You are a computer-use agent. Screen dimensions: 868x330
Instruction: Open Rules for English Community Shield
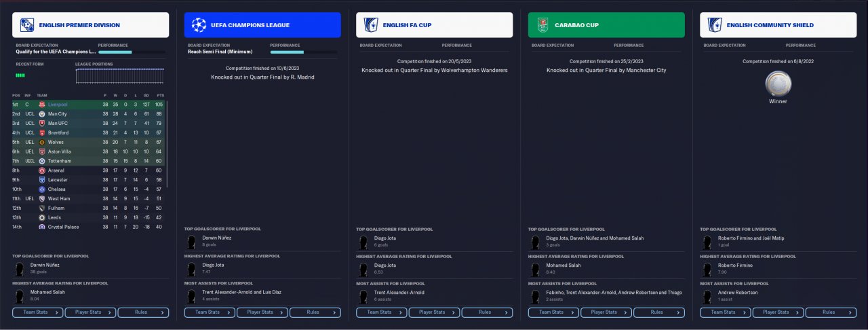coord(831,312)
